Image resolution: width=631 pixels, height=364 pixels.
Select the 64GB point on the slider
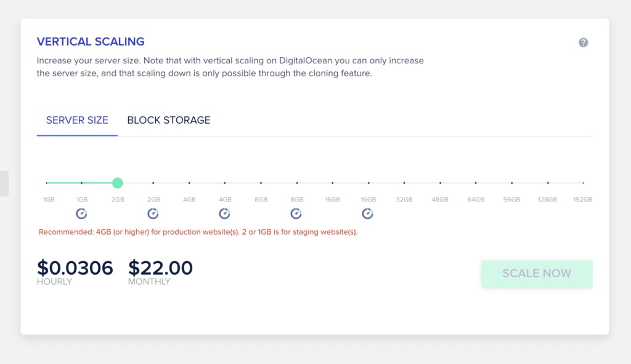(x=476, y=183)
